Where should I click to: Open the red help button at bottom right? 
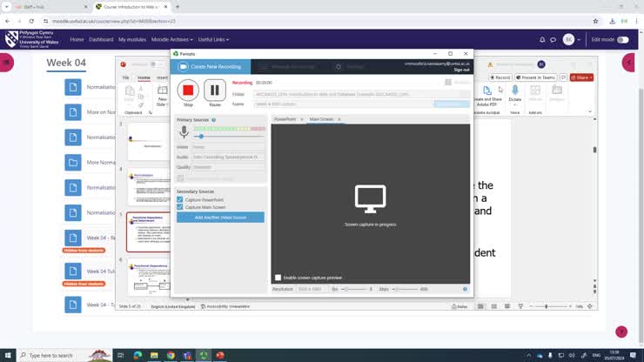coord(621,332)
